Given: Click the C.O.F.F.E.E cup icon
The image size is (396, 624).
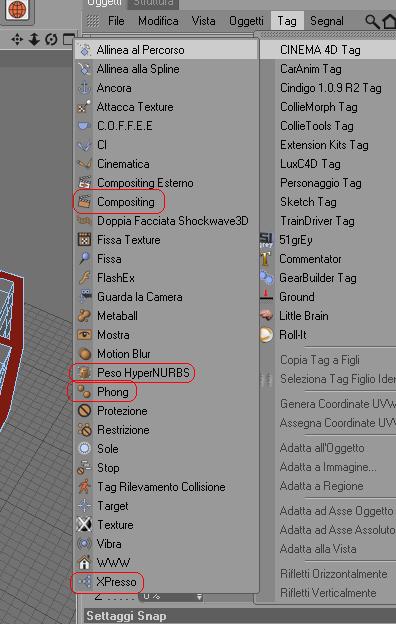Looking at the screenshot, I should tap(84, 126).
